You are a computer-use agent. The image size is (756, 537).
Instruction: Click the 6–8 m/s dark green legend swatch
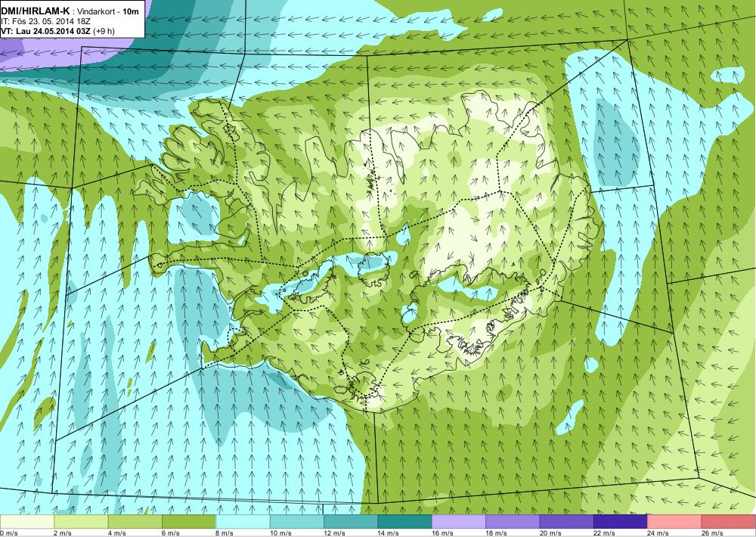189,522
